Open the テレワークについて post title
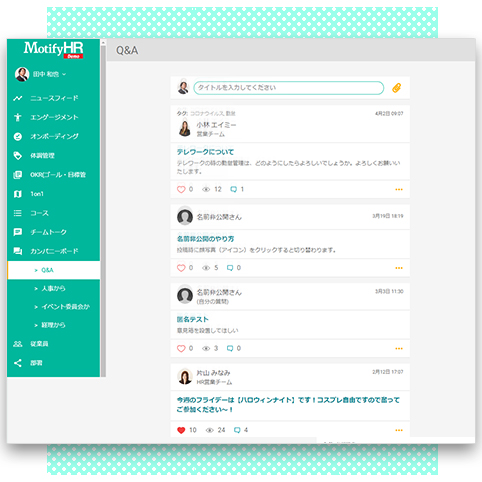 coord(205,152)
